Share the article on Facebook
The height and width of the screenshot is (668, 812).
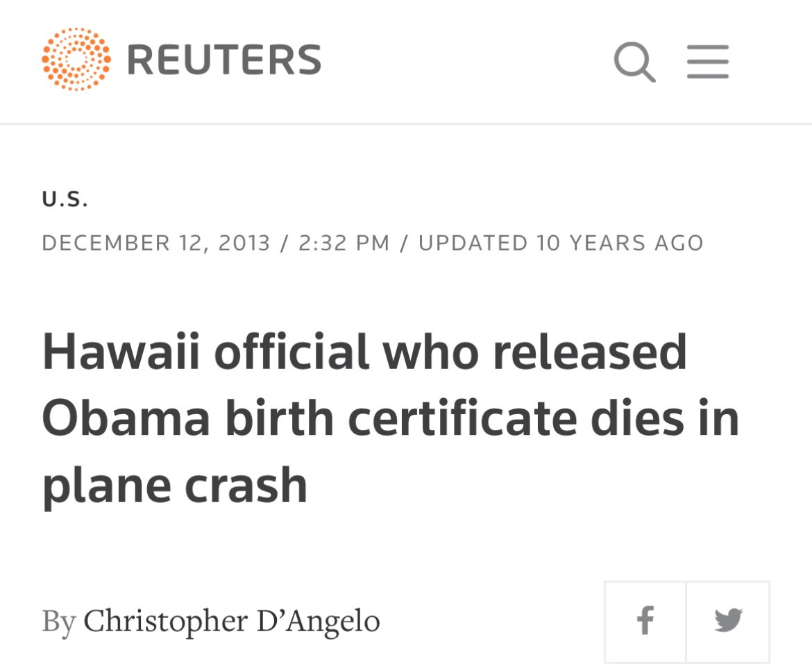tap(645, 620)
